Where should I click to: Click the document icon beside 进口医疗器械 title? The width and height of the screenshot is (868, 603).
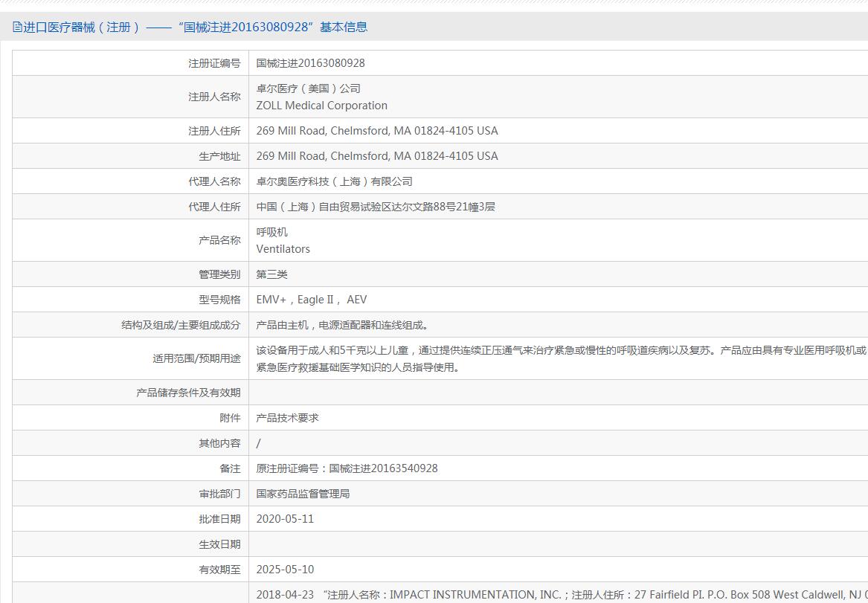tap(17, 27)
